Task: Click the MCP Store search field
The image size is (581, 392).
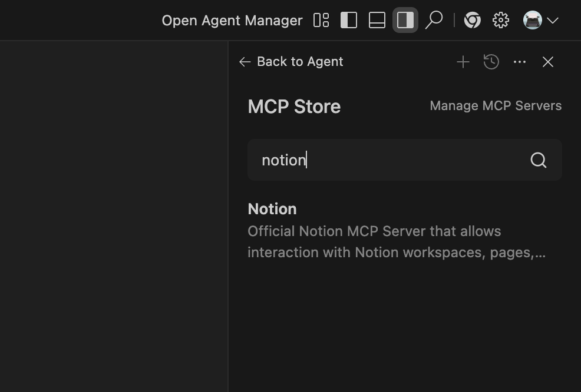Action: [x=405, y=160]
